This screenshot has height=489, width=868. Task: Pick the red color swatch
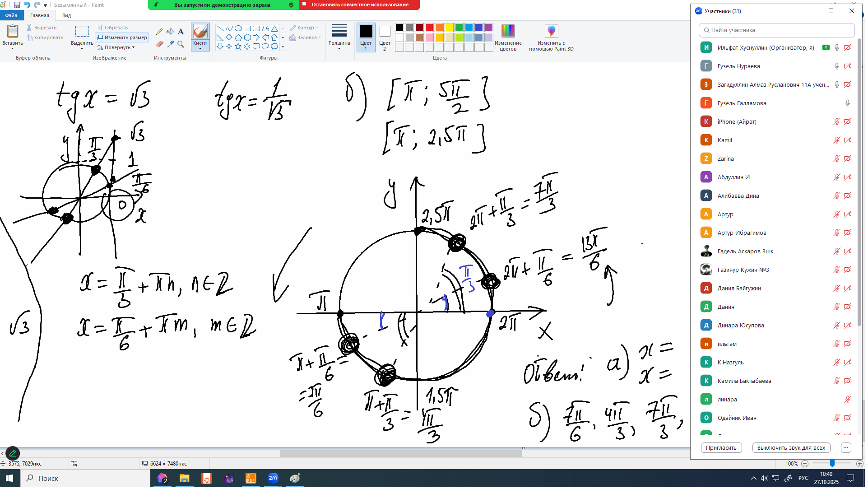[430, 28]
